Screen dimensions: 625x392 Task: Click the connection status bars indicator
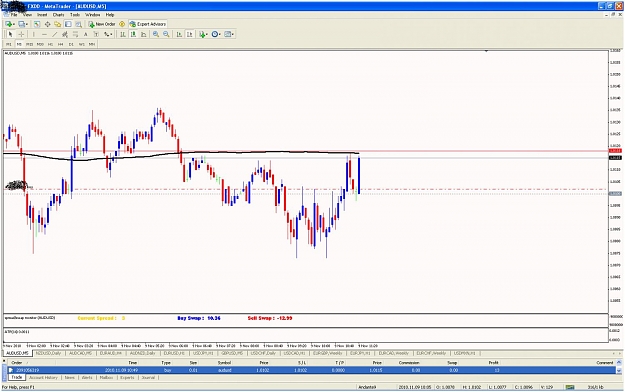click(x=570, y=387)
